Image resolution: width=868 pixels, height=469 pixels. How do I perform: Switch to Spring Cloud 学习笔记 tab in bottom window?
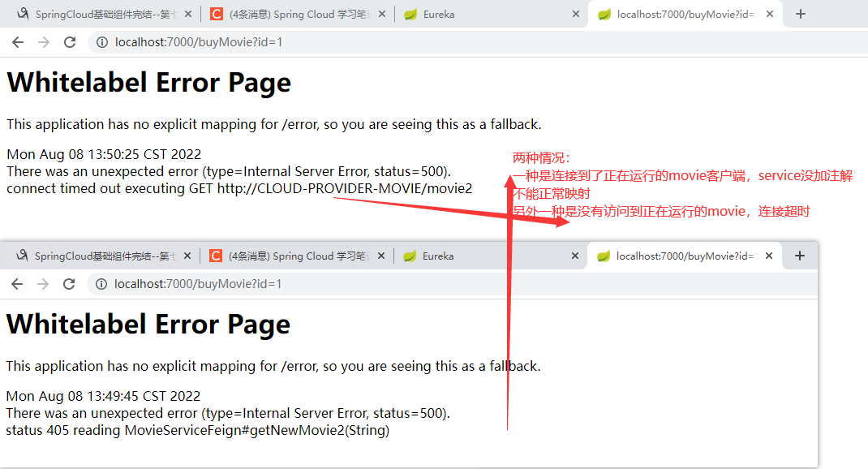click(x=295, y=256)
